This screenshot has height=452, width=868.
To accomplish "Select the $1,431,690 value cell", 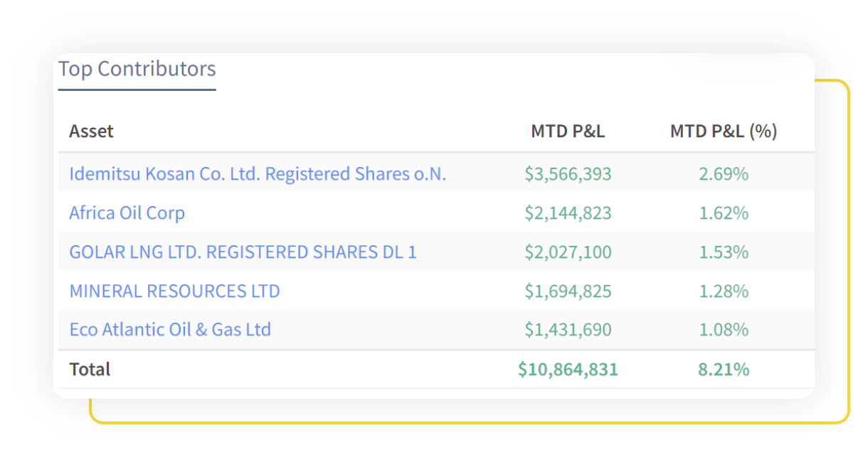I will point(568,330).
